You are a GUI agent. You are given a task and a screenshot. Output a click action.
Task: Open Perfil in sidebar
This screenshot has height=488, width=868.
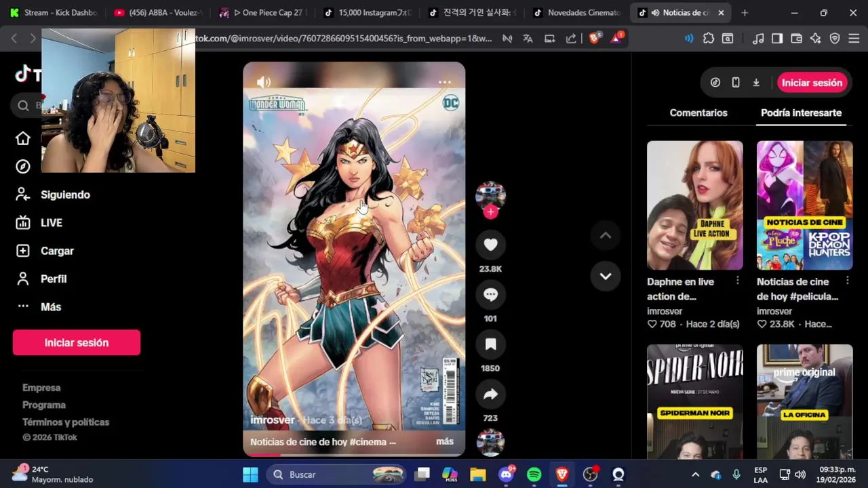[x=54, y=279]
